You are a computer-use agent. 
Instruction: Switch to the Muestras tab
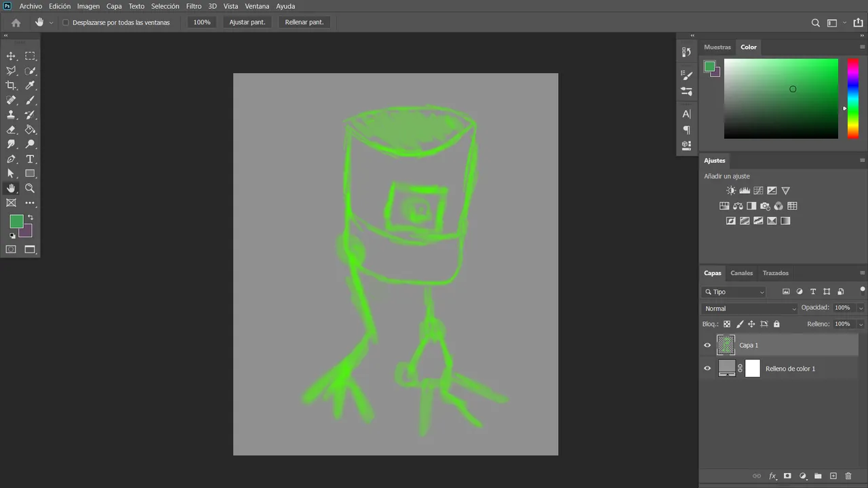(717, 47)
